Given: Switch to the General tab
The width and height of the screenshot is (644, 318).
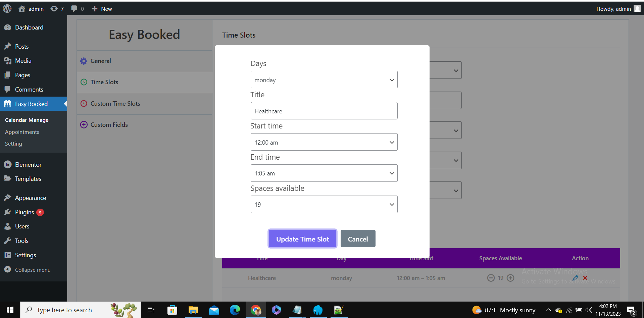Looking at the screenshot, I should [145, 61].
